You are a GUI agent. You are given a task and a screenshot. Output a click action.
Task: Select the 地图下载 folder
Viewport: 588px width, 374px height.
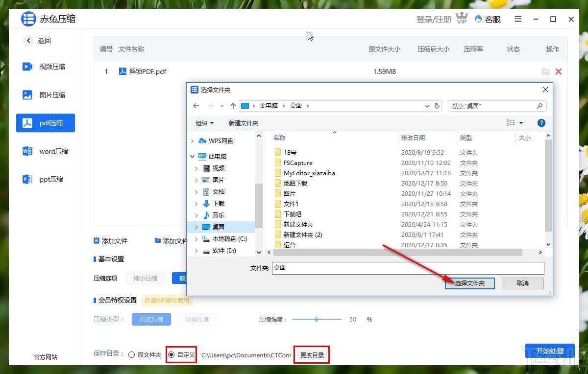295,184
